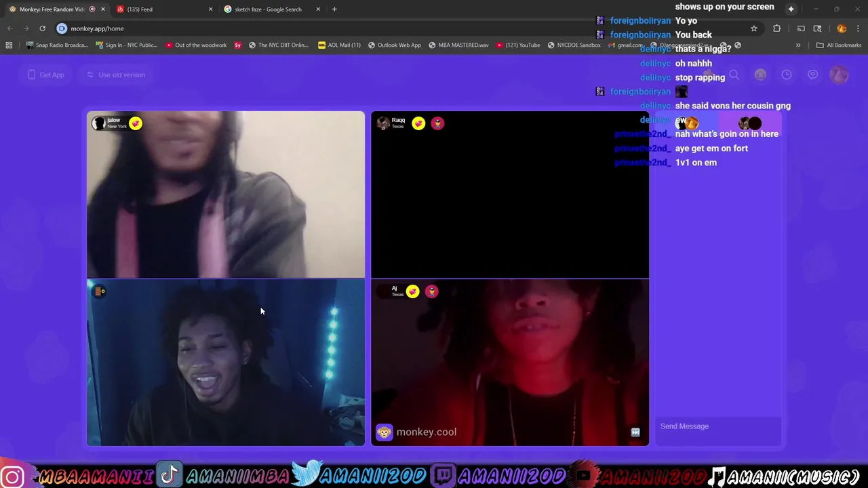Screen dimensions: 868x488
Task: Send a heart to jalow
Action: [136, 123]
